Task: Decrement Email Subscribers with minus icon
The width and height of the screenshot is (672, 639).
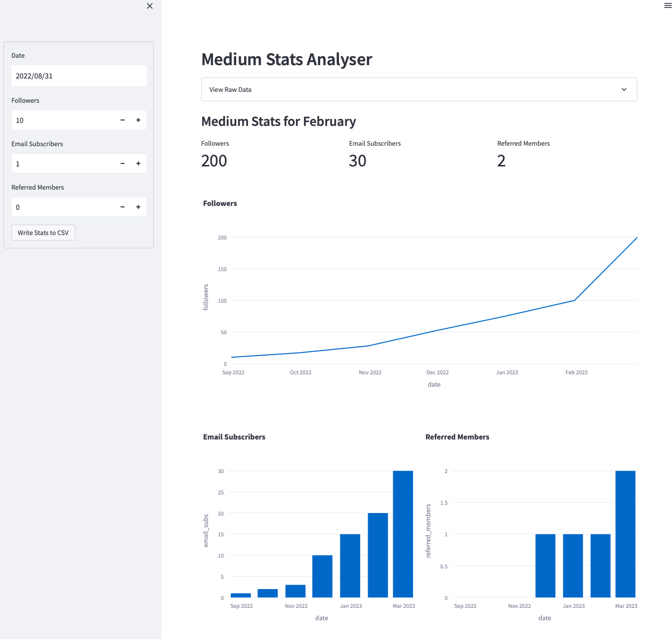Action: coord(123,163)
